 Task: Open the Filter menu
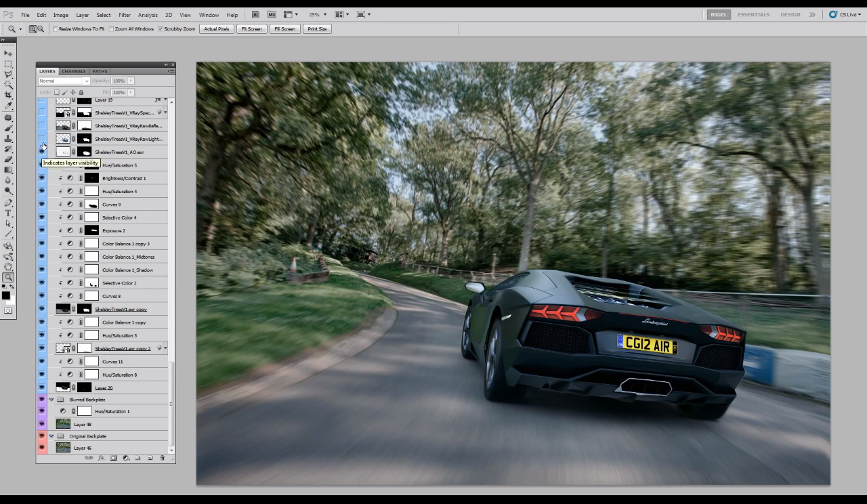click(125, 15)
